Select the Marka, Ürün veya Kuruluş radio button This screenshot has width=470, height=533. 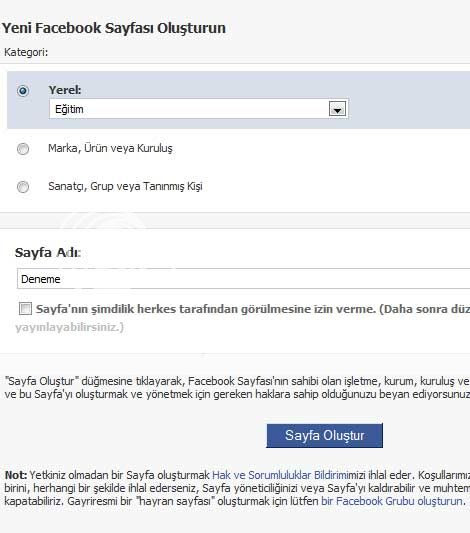coord(23,149)
